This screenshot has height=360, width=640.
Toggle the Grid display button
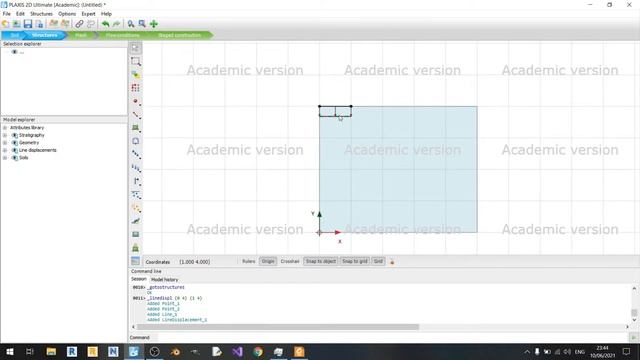[378, 261]
